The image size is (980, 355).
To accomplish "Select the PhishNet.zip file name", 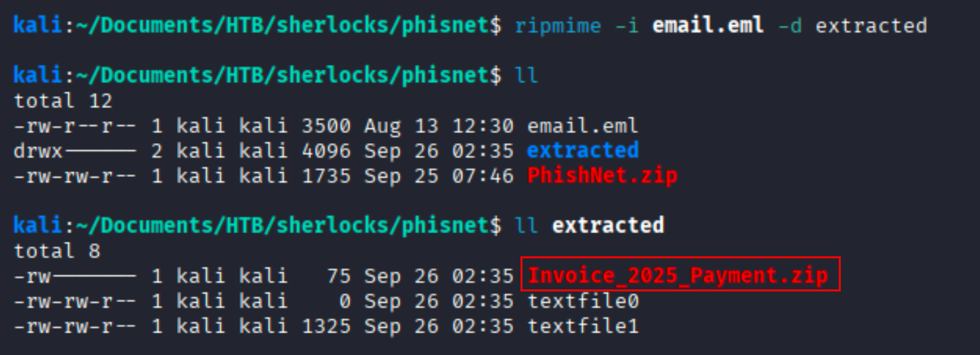I will pyautogui.click(x=602, y=176).
